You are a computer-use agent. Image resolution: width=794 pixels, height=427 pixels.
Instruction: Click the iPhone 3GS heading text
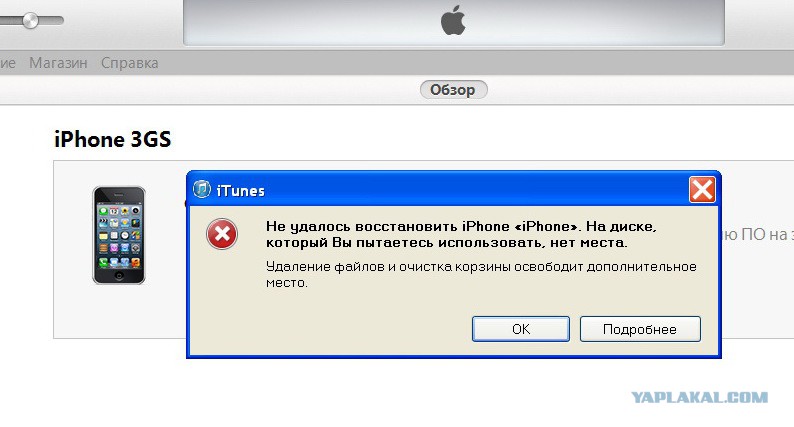[112, 139]
